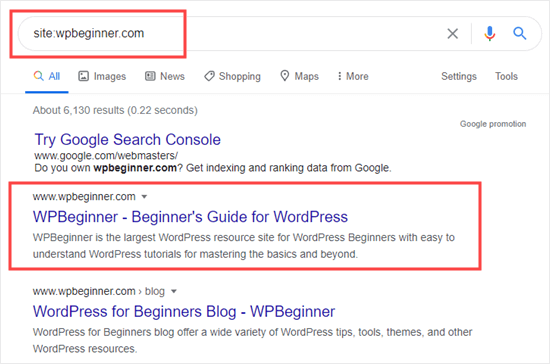Image resolution: width=550 pixels, height=364 pixels.
Task: Click the Google promotion label
Action: (x=493, y=124)
